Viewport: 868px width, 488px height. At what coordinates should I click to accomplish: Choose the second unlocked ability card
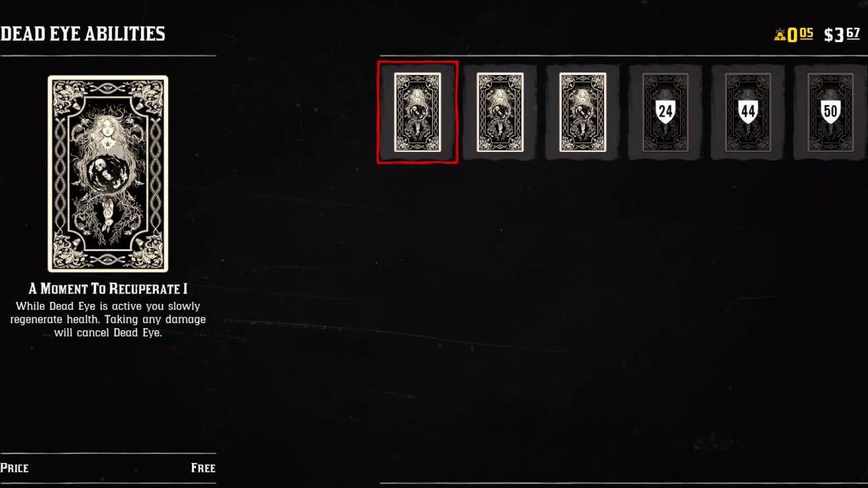(500, 113)
